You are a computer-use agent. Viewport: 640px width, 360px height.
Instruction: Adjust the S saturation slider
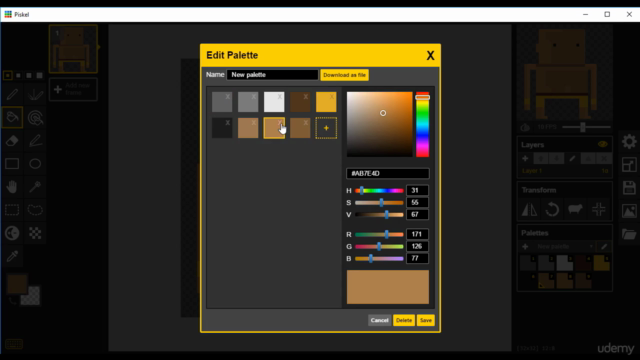[x=379, y=202]
